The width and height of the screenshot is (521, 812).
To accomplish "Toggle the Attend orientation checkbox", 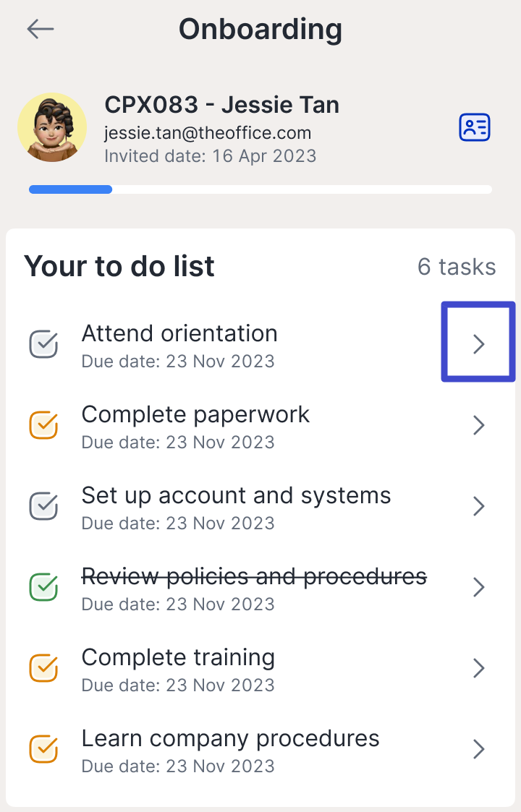I will pyautogui.click(x=43, y=344).
